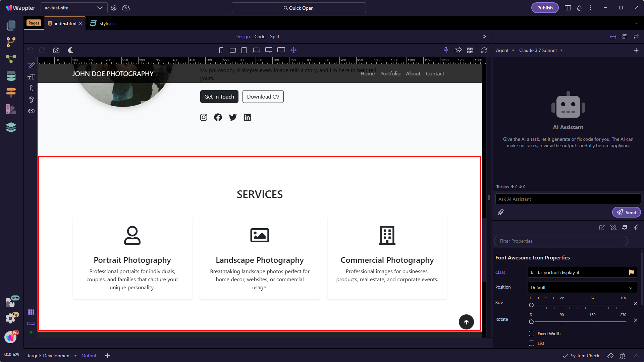644x362 pixels.
Task: Click the Redo arrow icon
Action: point(42,50)
